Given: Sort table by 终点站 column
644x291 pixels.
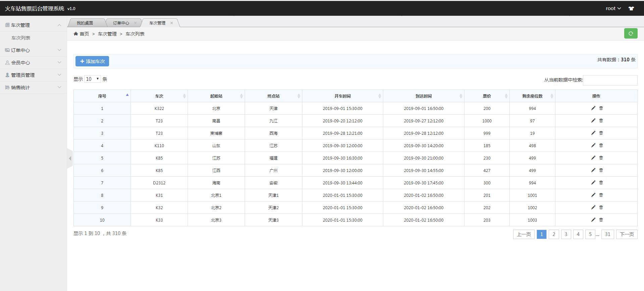Looking at the screenshot, I should coord(274,96).
